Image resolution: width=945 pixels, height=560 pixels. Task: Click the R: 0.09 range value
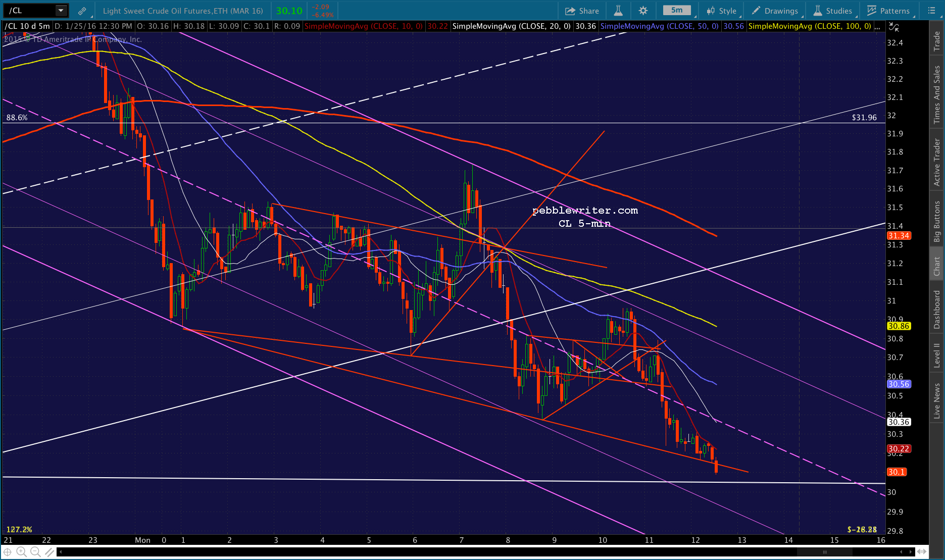287,26
